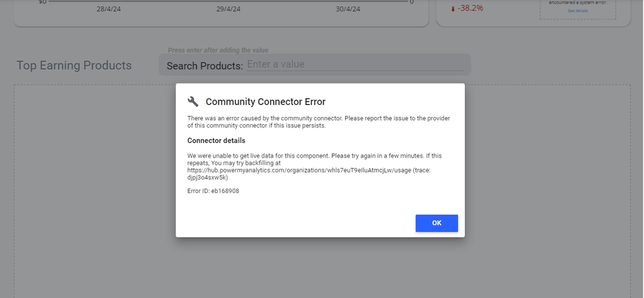
Task: Click the 30/4/24 axis date label
Action: point(348,8)
